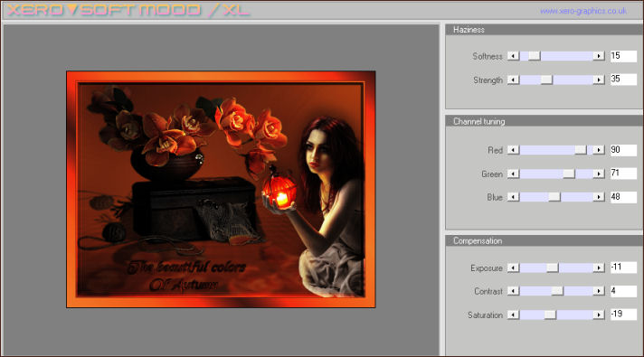Lower Exposure using its left arrow
Image resolution: width=644 pixels, height=357 pixels.
[x=514, y=268]
